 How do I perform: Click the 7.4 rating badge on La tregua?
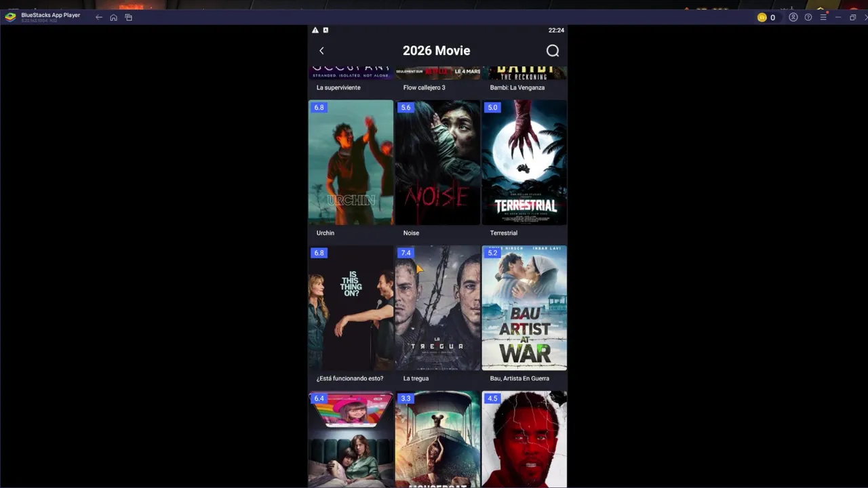[x=406, y=253]
